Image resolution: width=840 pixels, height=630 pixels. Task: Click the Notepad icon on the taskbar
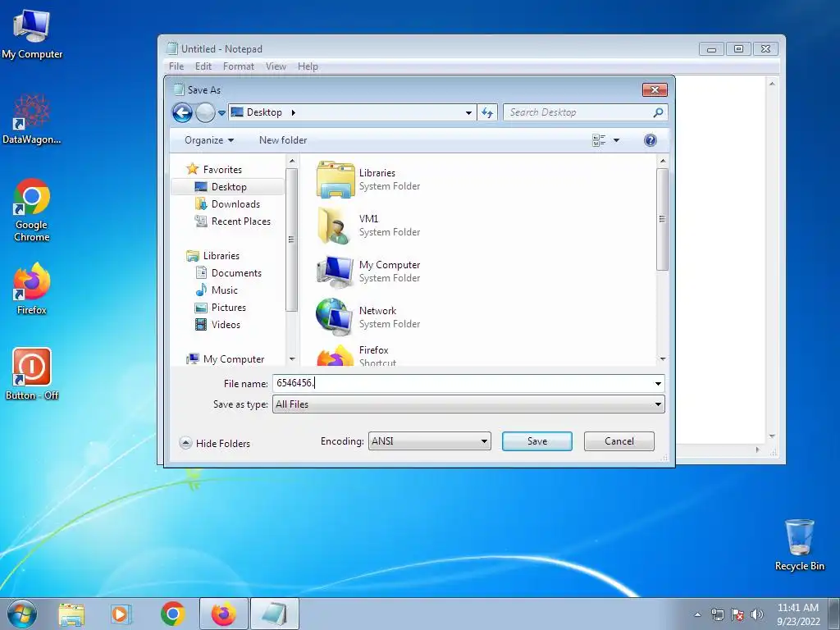click(274, 614)
